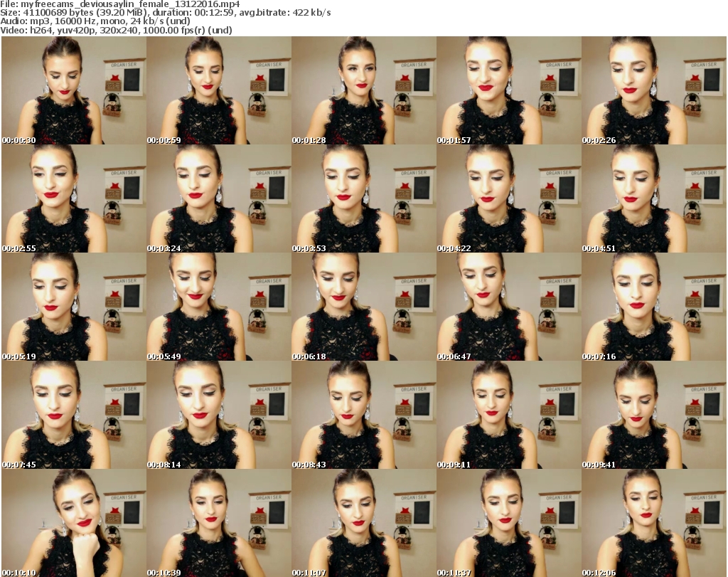The width and height of the screenshot is (728, 577).
Task: Select the 00:03:53 thumbnail
Action: [x=363, y=198]
